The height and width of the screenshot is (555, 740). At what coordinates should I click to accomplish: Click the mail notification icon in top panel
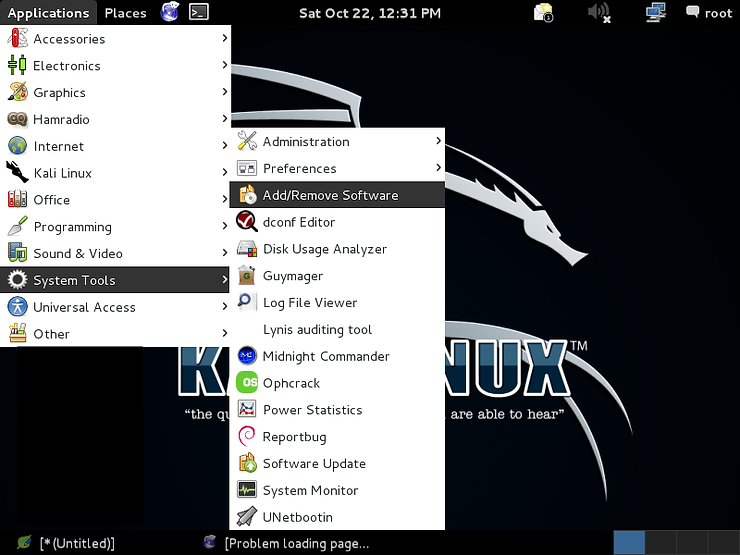(x=543, y=12)
